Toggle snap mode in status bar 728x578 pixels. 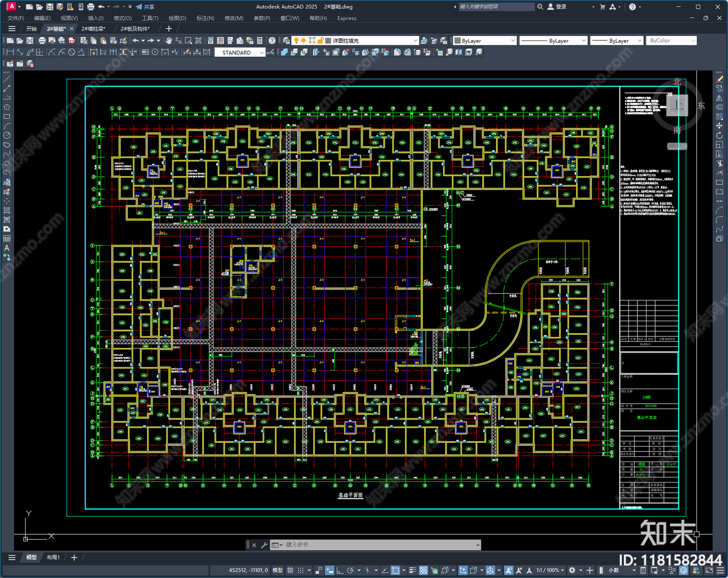pyautogui.click(x=301, y=570)
